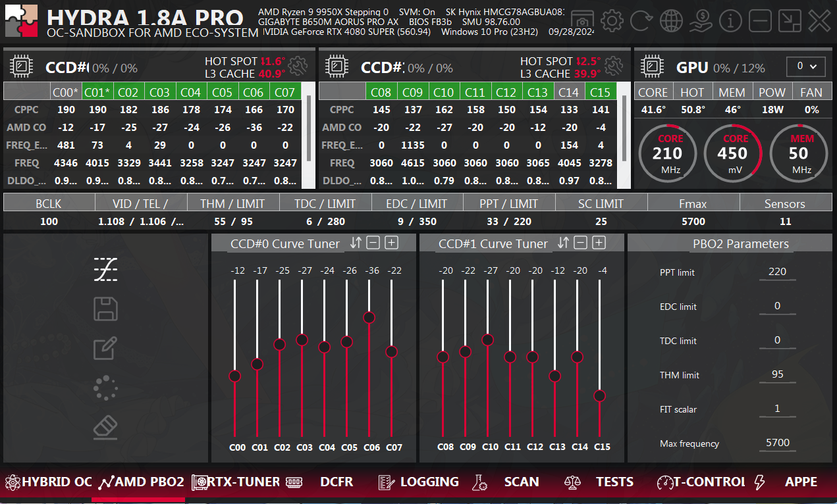Toggle core C15 header cell
This screenshot has width=837, height=504.
[601, 92]
